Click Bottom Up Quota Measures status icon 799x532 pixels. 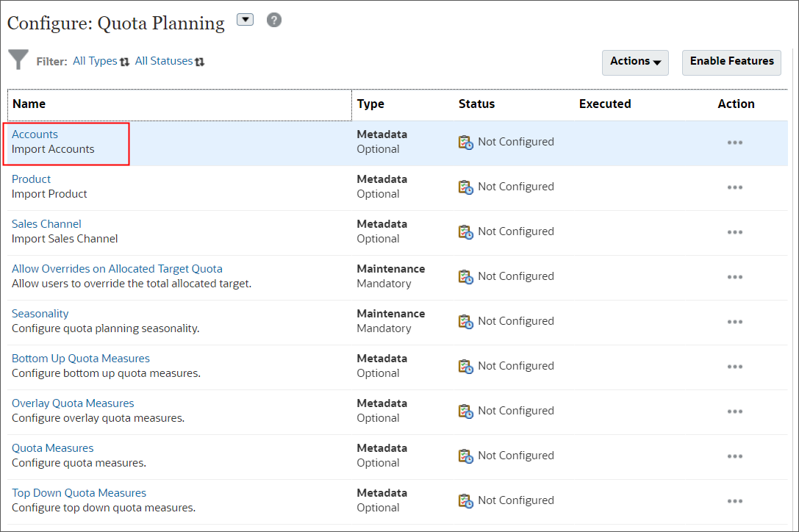coord(466,367)
